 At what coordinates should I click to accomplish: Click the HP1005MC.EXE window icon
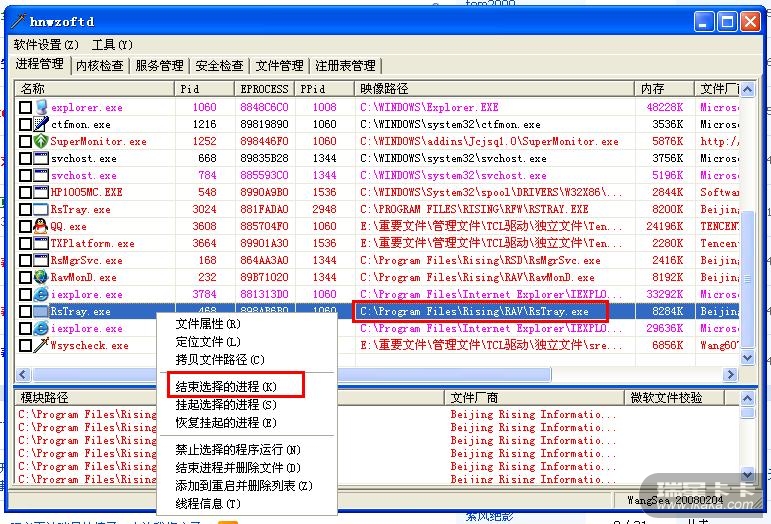[41, 192]
